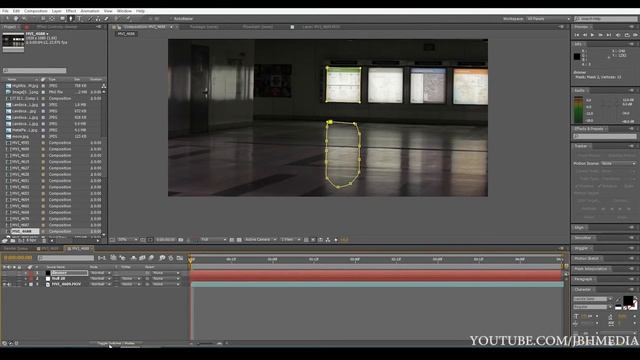Toggle shy layers hide icon
The width and height of the screenshot is (640, 360).
point(133,258)
